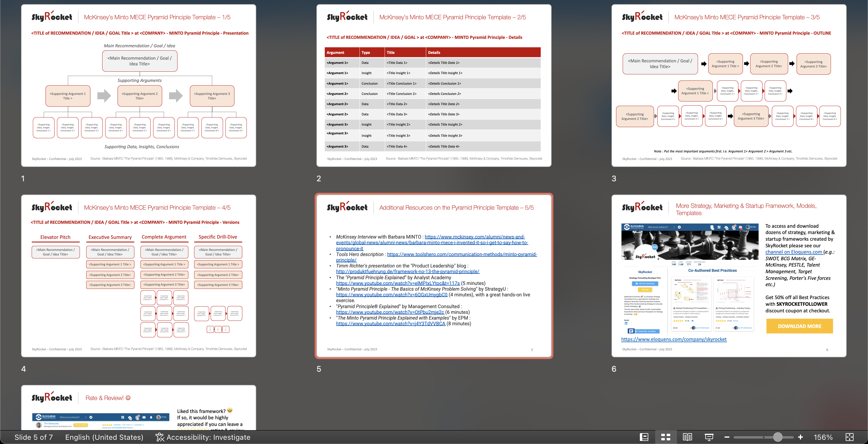Click the eloquens.com/company/skyrocket link

pyautogui.click(x=674, y=339)
